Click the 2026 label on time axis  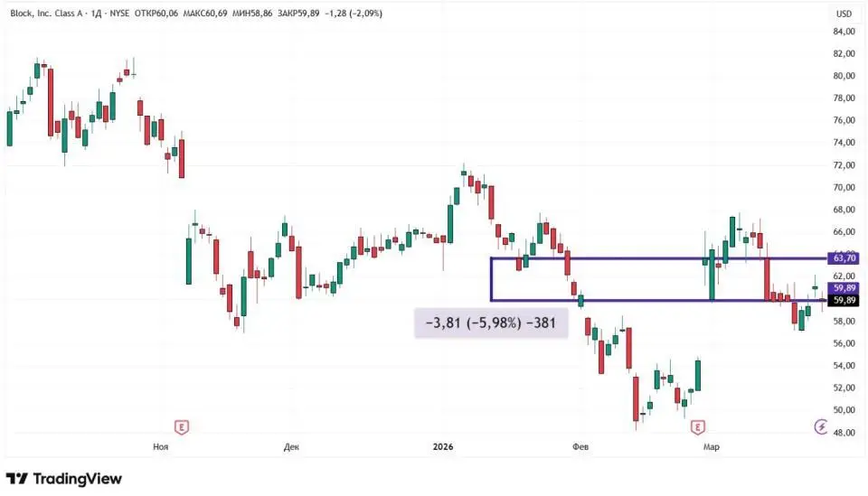443,446
